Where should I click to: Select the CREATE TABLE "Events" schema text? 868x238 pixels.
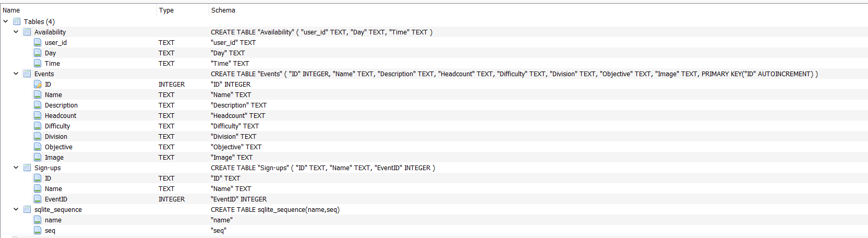(514, 74)
